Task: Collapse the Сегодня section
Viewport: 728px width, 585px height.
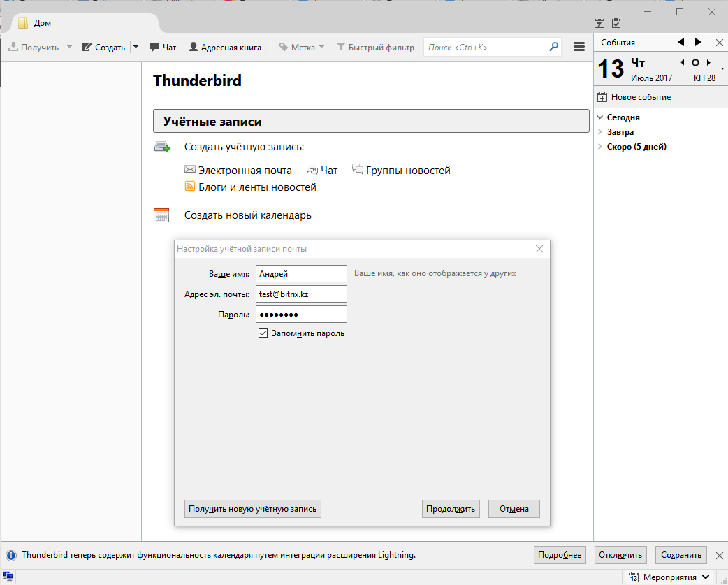Action: (x=600, y=117)
